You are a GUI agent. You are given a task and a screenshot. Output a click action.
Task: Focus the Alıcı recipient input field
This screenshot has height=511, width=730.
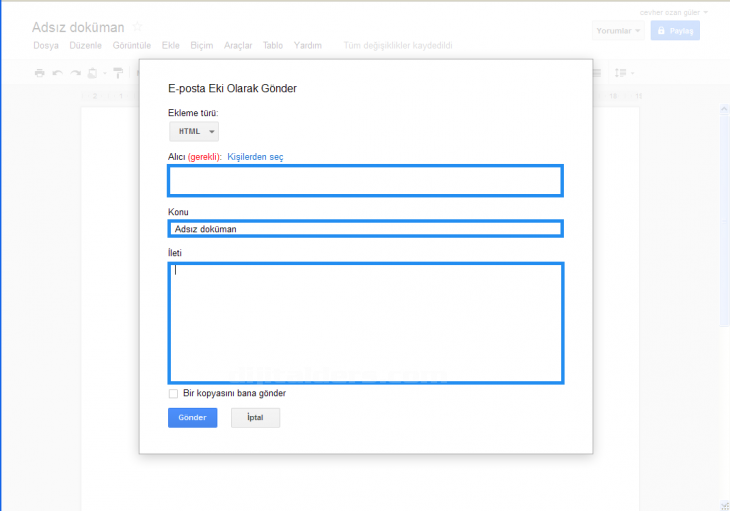pos(365,181)
